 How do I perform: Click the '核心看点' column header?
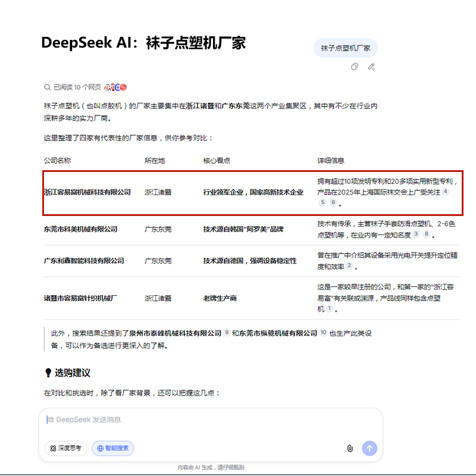(x=217, y=161)
